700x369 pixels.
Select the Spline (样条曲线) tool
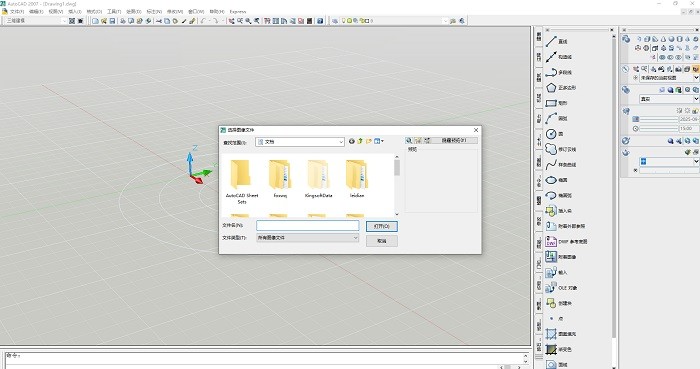[x=560, y=165]
